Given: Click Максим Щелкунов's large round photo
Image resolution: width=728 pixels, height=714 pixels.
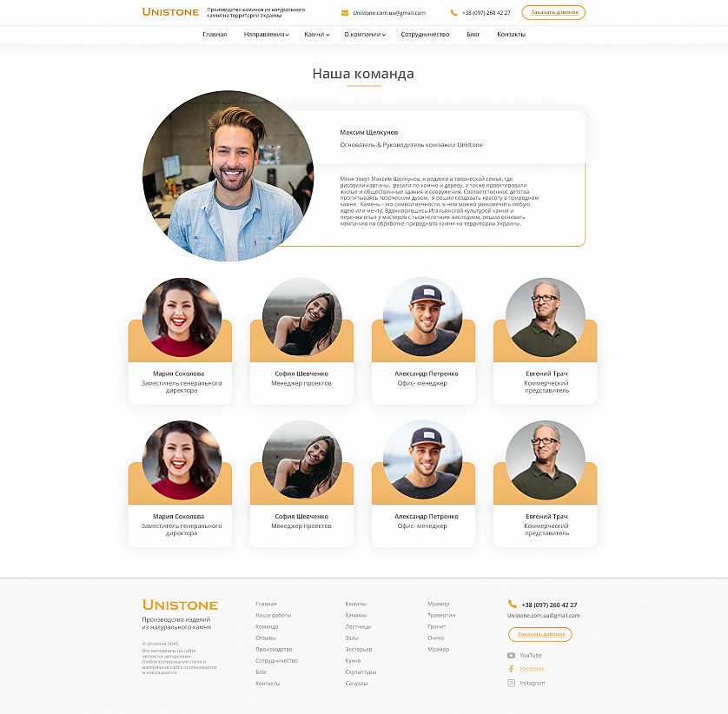Looking at the screenshot, I should pos(228,176).
